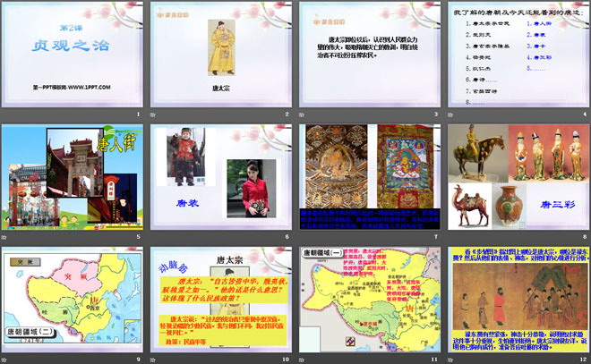Viewport: 591px width, 364px height.
Task: Select slide 8 labeled 唐三彩
Action: click(518, 177)
